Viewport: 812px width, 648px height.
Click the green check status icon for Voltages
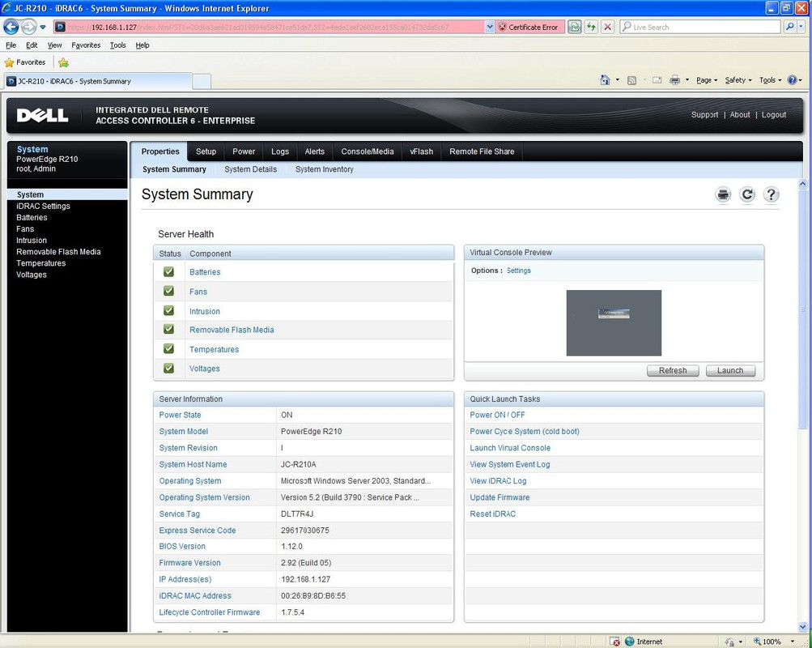click(x=169, y=368)
